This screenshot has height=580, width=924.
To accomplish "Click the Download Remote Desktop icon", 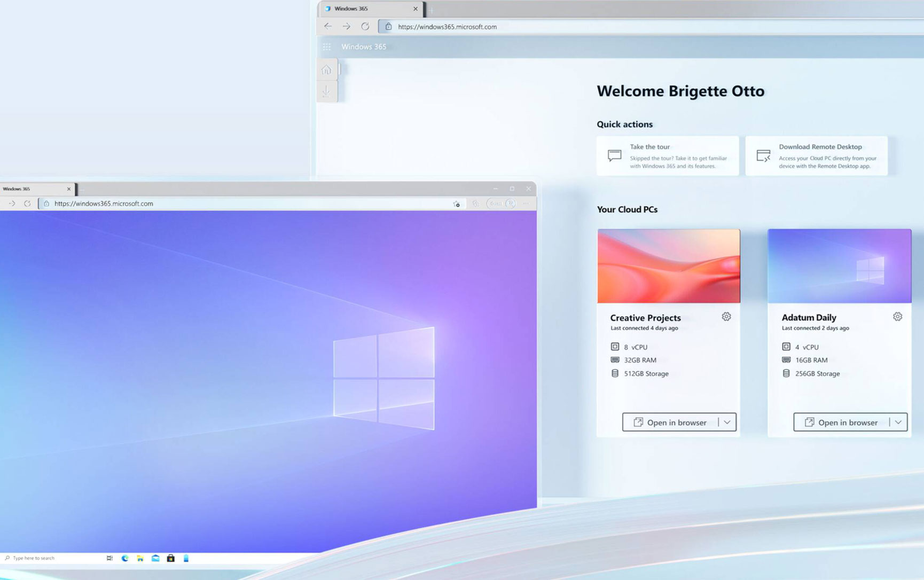I will pyautogui.click(x=763, y=155).
